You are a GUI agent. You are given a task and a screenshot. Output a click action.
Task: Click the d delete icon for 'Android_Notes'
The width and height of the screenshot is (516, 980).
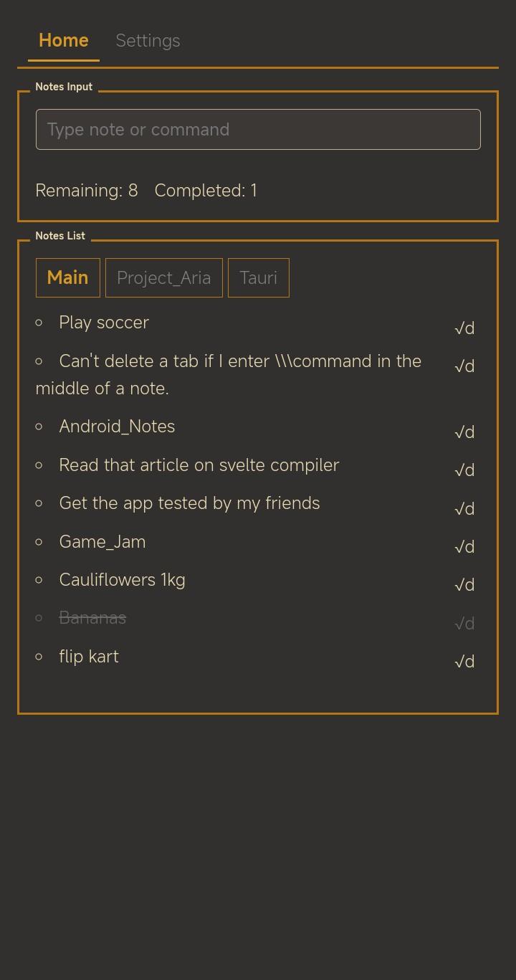pyautogui.click(x=469, y=432)
